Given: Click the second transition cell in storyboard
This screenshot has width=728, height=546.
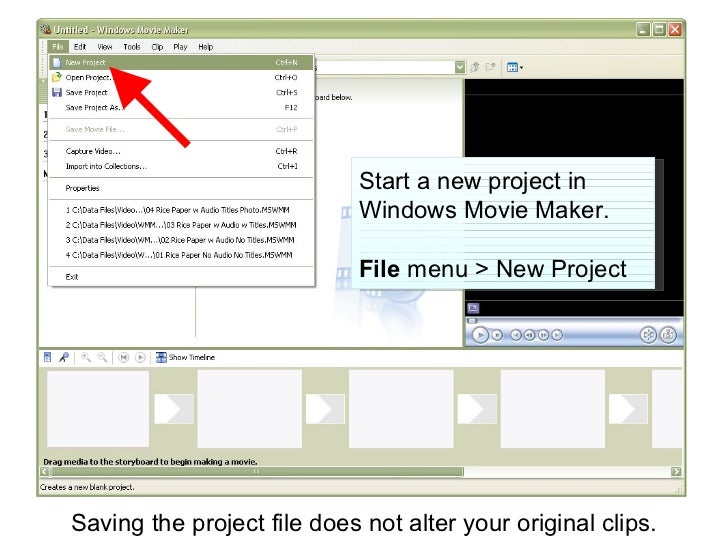Looking at the screenshot, I should click(x=325, y=409).
